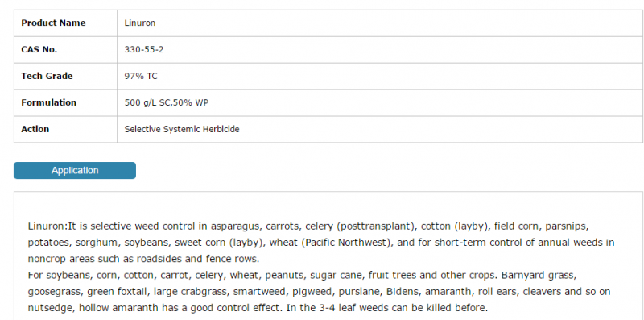Click the 500 g/L SC,50% WP value
Screen dimensions: 644x320
coord(167,102)
